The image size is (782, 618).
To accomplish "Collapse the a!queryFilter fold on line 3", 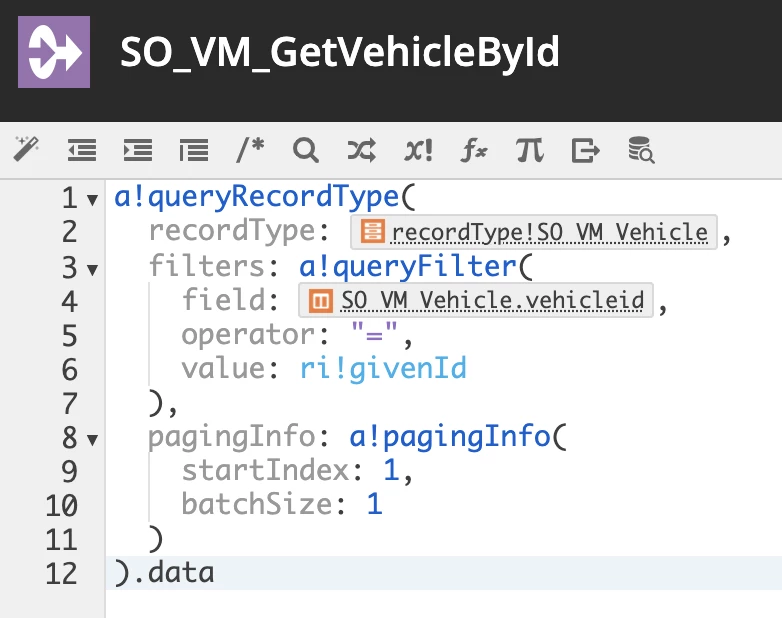I will click(x=92, y=270).
